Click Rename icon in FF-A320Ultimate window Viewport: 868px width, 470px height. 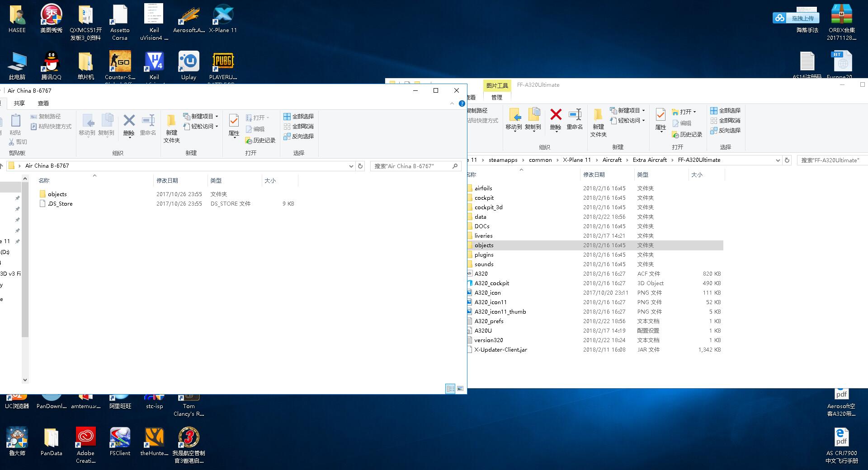[x=575, y=115]
